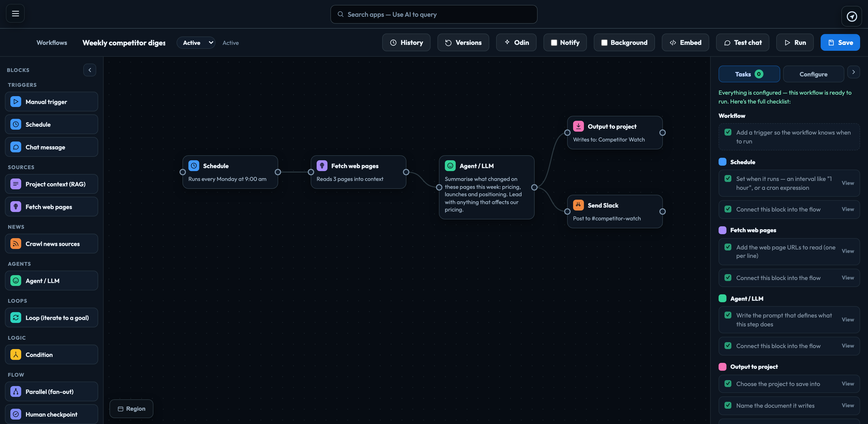Screen dimensions: 868x424
Task: Click the Embed button
Action: pyautogui.click(x=685, y=42)
